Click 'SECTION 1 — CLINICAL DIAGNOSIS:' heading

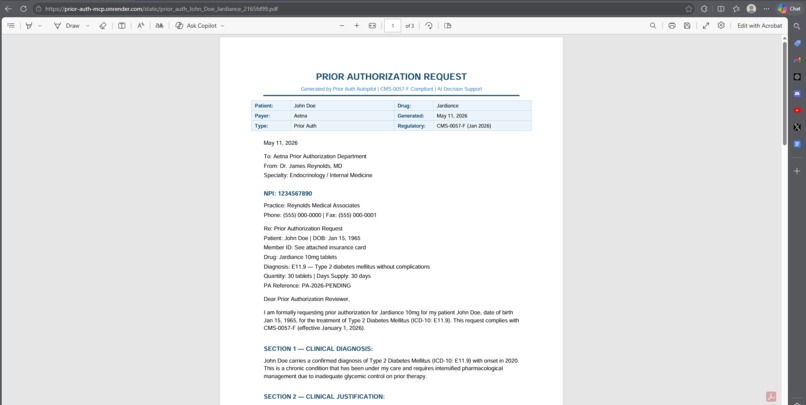point(318,349)
